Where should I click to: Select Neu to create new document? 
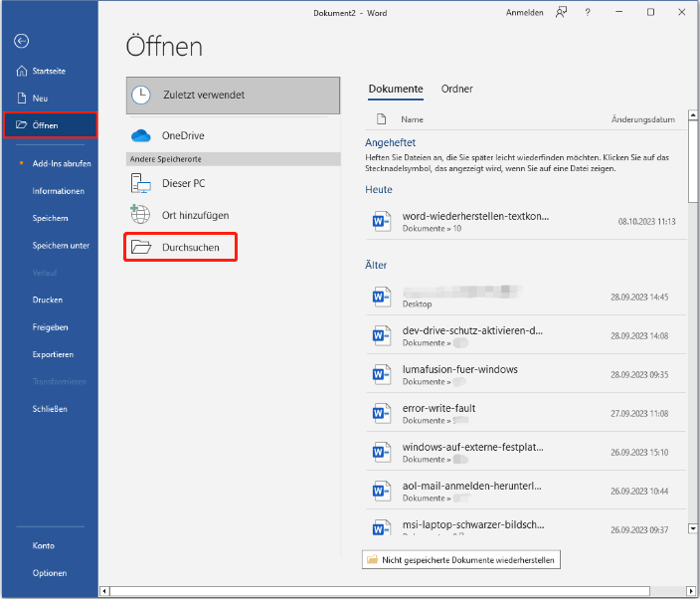[40, 99]
